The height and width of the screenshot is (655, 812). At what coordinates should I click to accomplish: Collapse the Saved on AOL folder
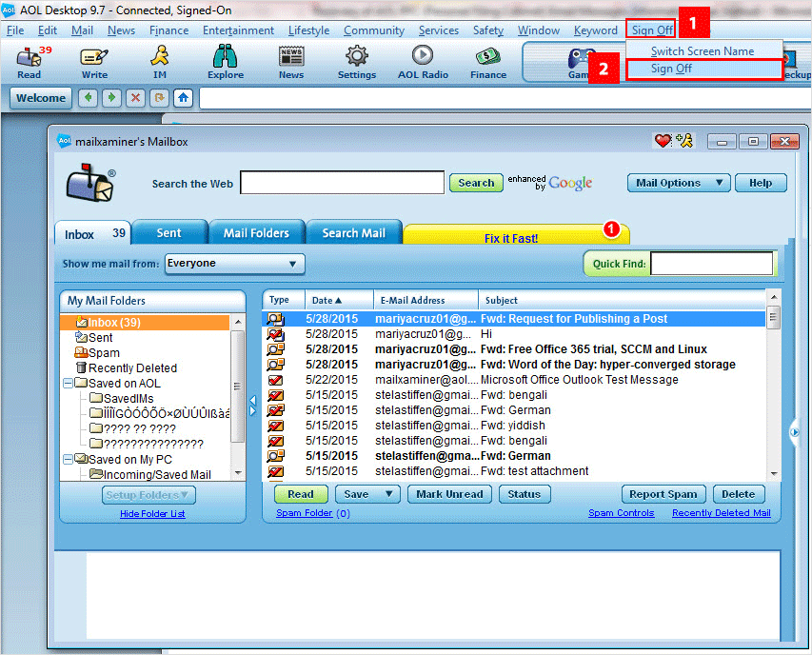click(x=68, y=383)
